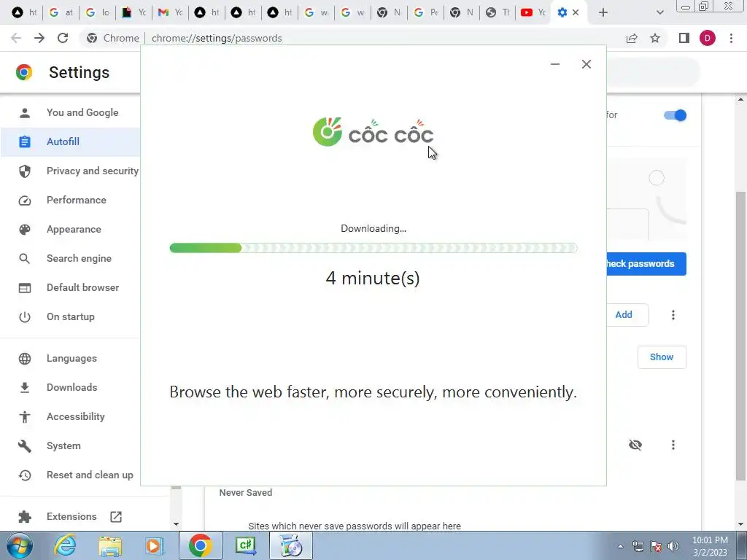Click the Autofill clipboard icon
Viewport: 747px width, 560px height.
point(25,142)
